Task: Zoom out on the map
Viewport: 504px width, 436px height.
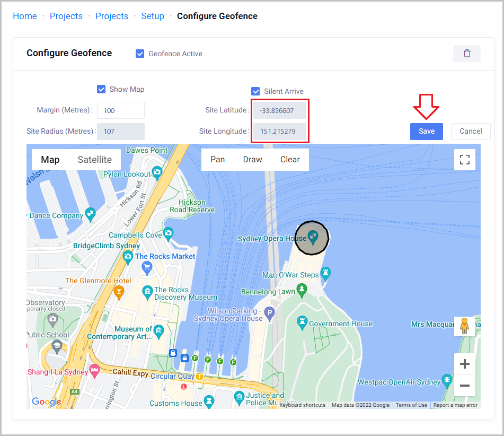Action: click(464, 386)
